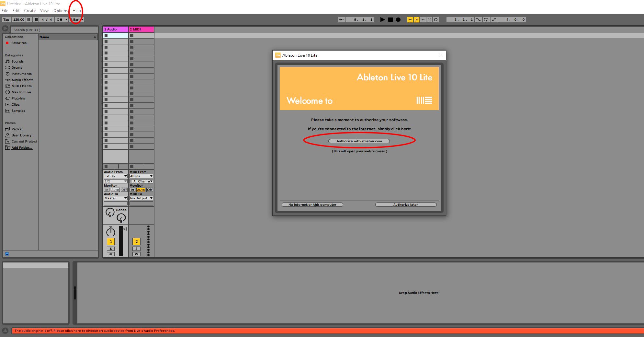This screenshot has height=337, width=644.
Task: Solo the 2 MIDI track
Action: click(136, 249)
